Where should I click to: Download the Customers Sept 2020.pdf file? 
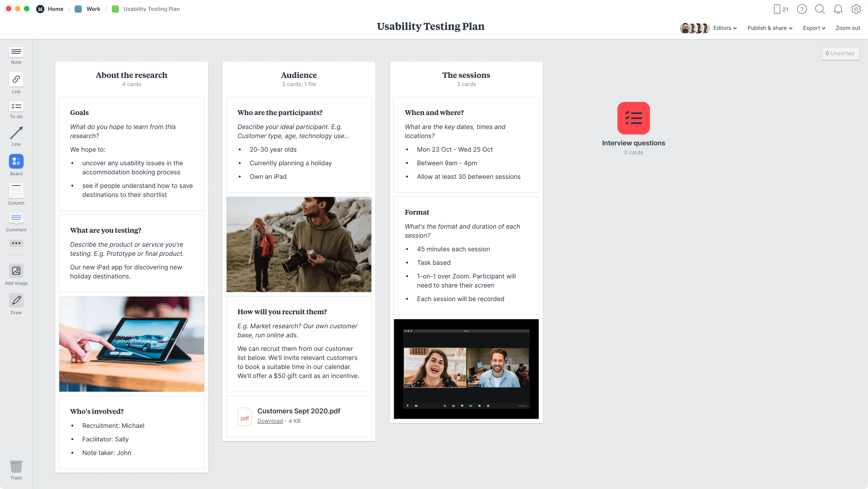(270, 421)
